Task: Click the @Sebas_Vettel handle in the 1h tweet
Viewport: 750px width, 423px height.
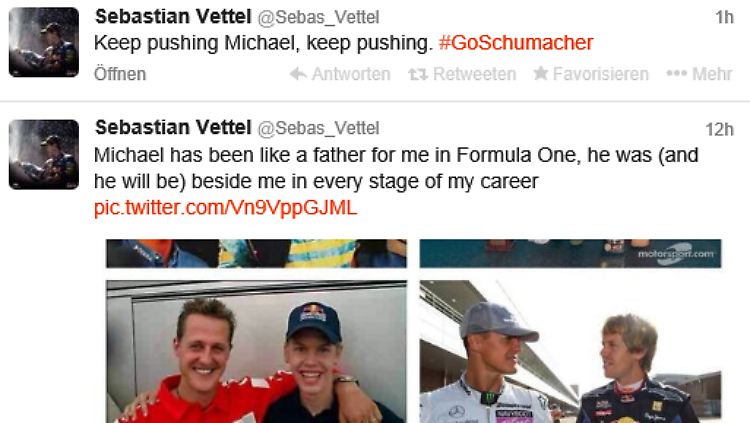Action: [x=319, y=18]
